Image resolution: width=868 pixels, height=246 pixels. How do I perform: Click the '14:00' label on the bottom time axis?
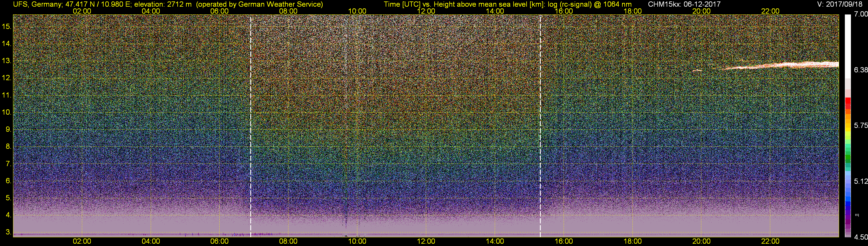click(495, 241)
